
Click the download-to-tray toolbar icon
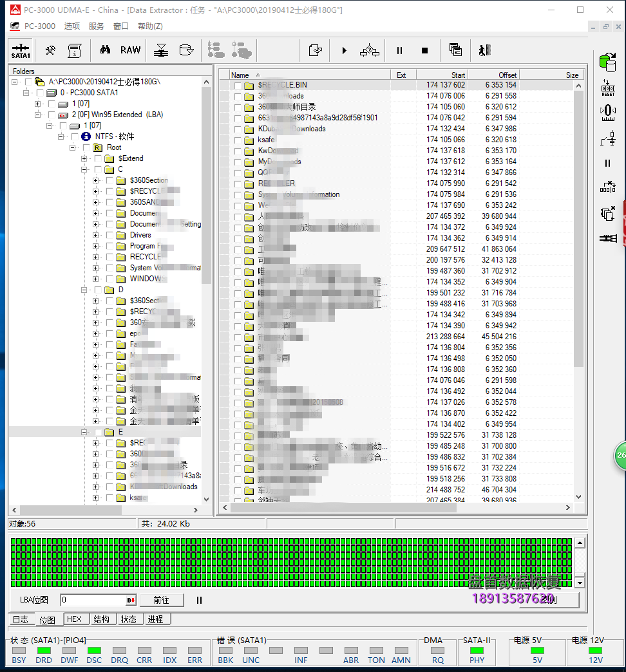click(161, 51)
